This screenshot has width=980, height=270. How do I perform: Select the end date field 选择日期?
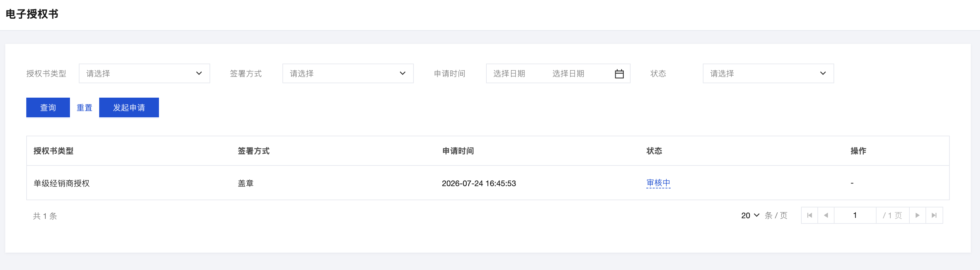tap(568, 74)
